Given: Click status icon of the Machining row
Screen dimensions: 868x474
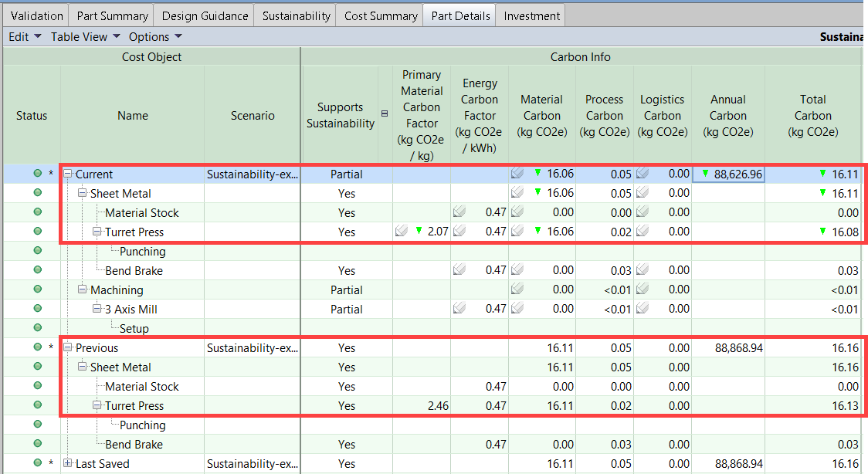Looking at the screenshot, I should [38, 289].
